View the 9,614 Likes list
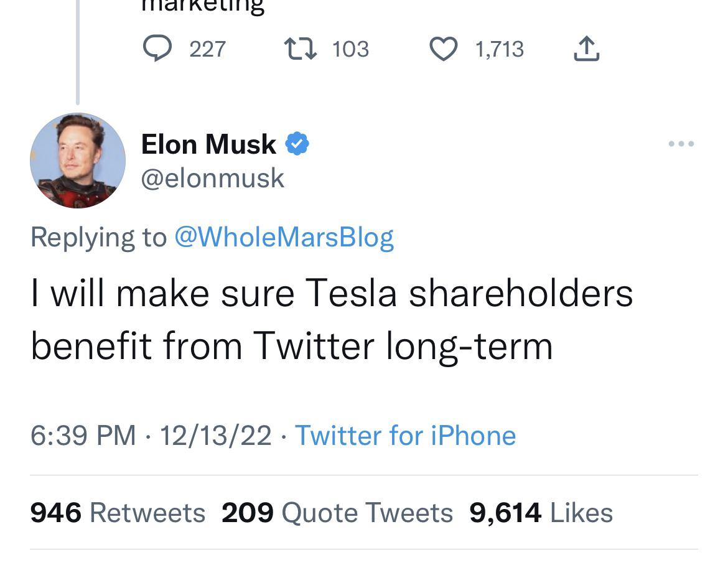The height and width of the screenshot is (570, 728). tap(541, 513)
